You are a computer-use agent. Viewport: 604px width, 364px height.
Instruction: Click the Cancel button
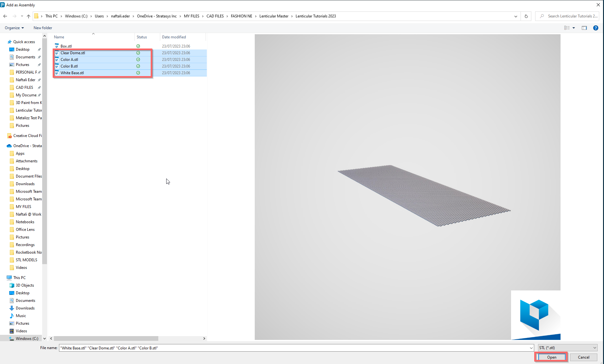click(583, 357)
